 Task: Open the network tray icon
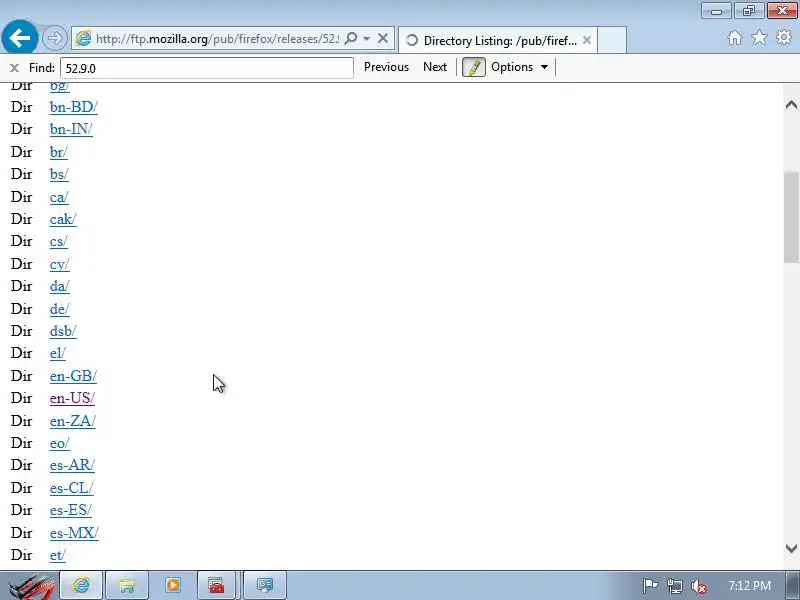point(674,586)
